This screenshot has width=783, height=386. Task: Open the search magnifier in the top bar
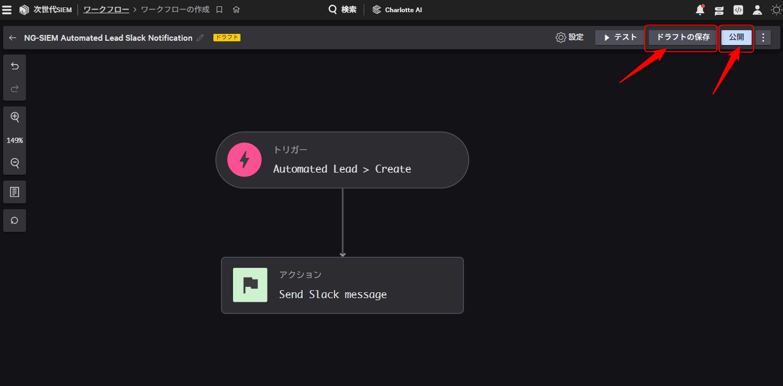click(333, 9)
